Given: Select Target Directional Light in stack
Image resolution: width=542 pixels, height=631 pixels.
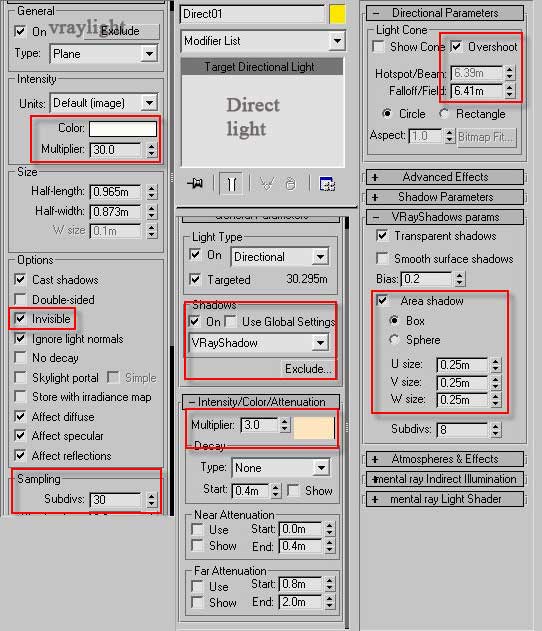Looking at the screenshot, I should (x=262, y=67).
